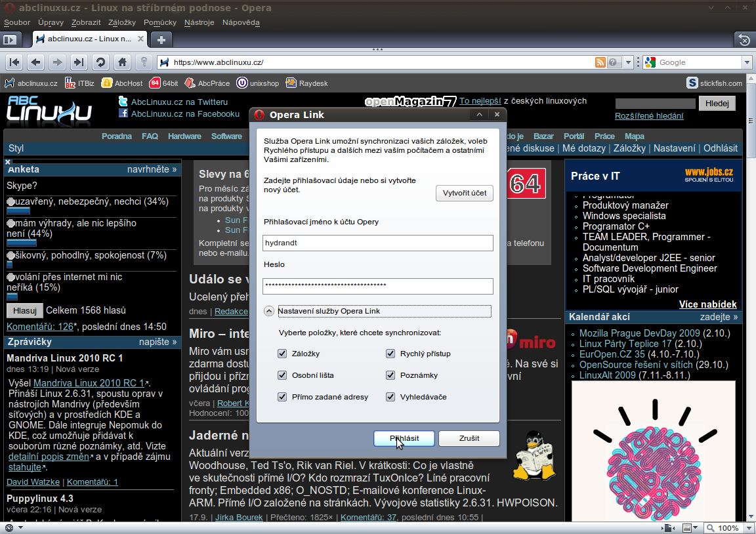This screenshot has width=756, height=534.
Task: Uncheck the Přímo zadané adresy checkbox
Action: [x=282, y=397]
